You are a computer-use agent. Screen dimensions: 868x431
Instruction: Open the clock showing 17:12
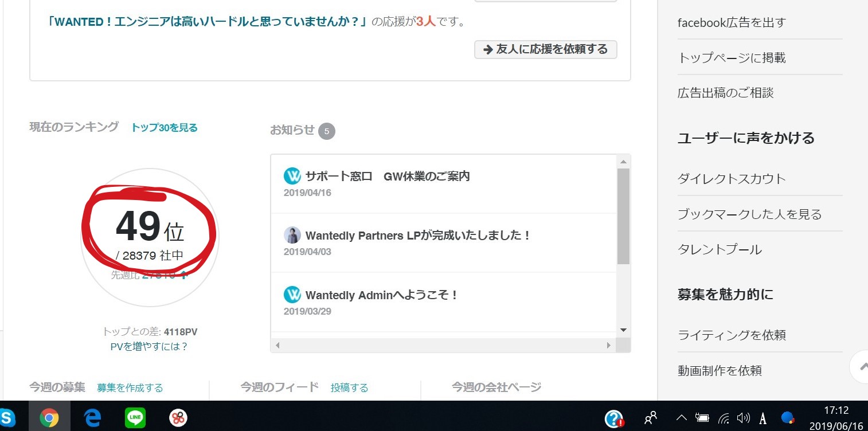pos(836,410)
